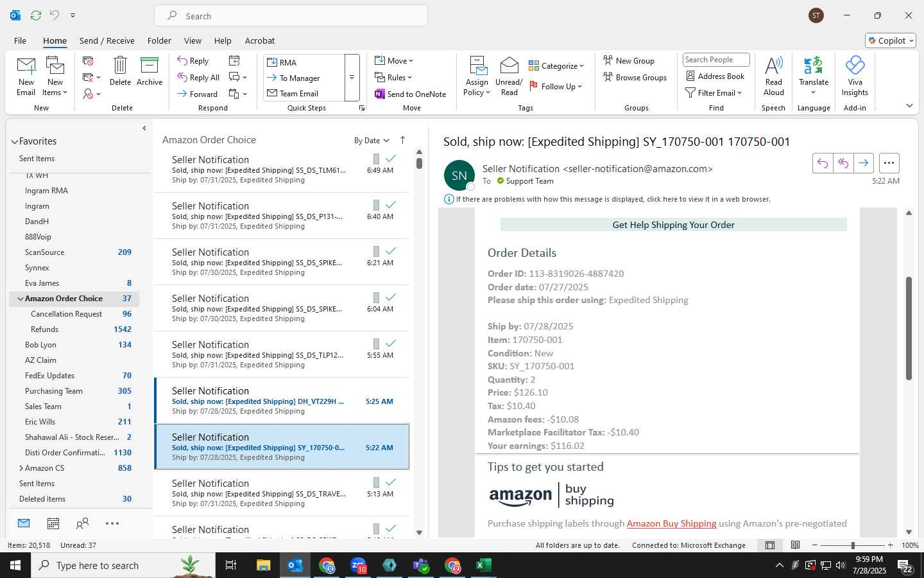Open the Copilot button
This screenshot has height=578, width=924.
coord(891,40)
